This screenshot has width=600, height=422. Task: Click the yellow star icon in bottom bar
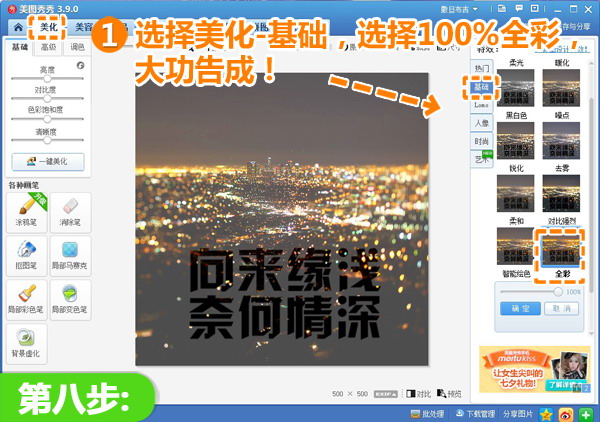(x=546, y=414)
